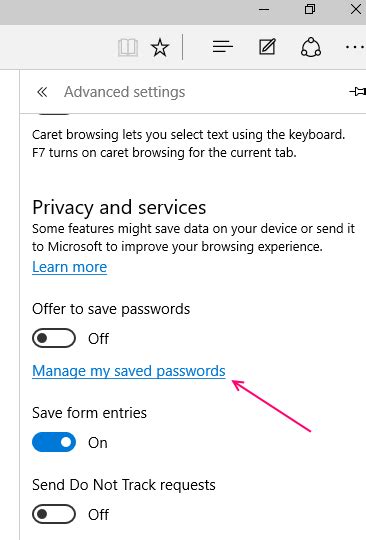Make a Web Note with pen icon
Image resolution: width=366 pixels, height=540 pixels.
[267, 46]
